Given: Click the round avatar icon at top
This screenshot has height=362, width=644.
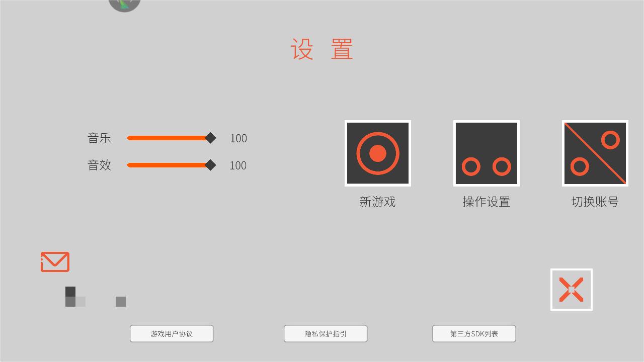Looking at the screenshot, I should [124, 5].
